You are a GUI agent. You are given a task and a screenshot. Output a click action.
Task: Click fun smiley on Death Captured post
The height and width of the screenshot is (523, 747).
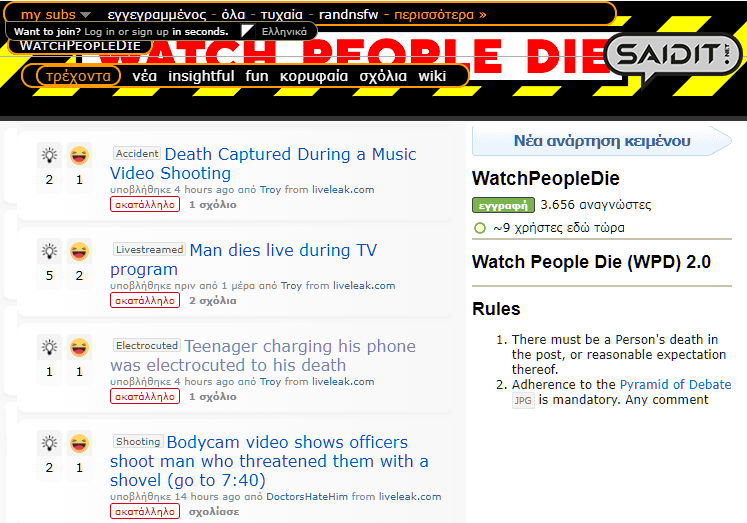coord(79,155)
